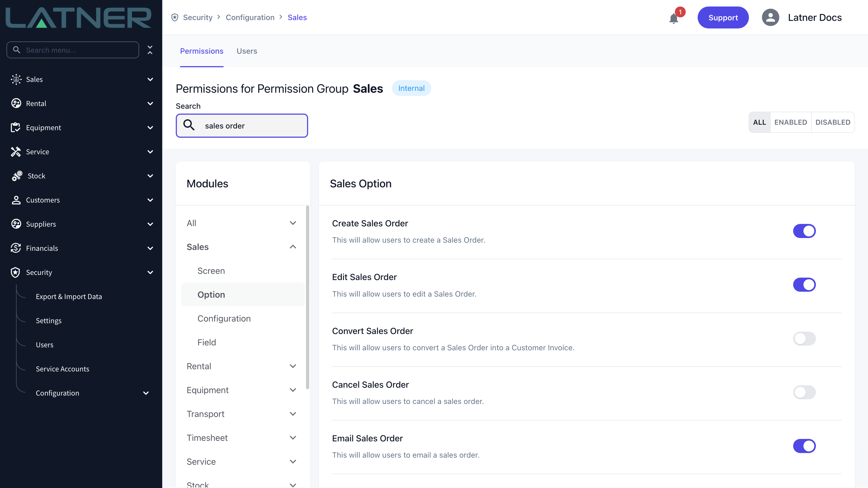868x488 pixels.
Task: Click the Rental icon in sidebar
Action: 16,103
